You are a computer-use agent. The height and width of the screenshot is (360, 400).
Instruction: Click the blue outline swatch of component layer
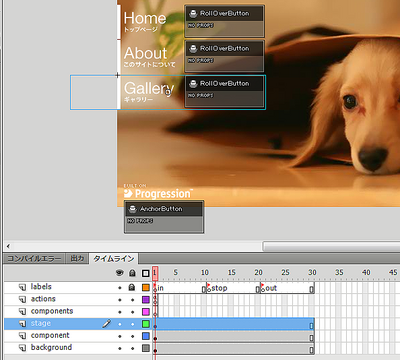coord(146,336)
